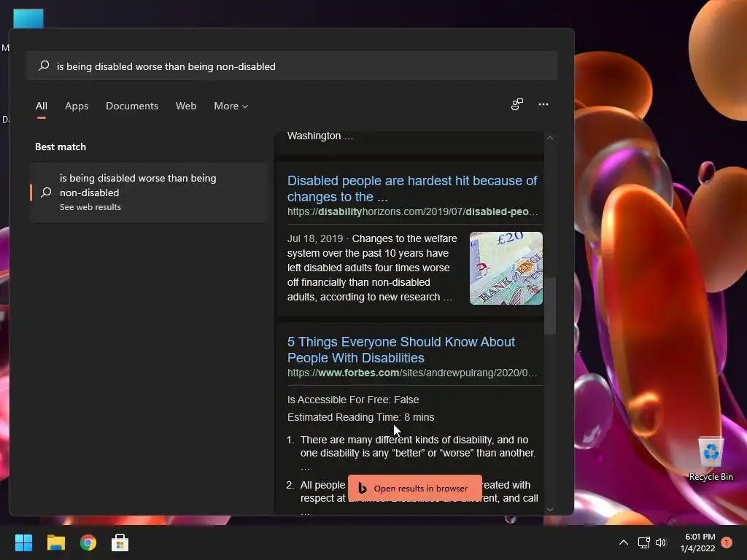Click the desktop icon in top-left corner
This screenshot has height=560, width=747.
28,19
